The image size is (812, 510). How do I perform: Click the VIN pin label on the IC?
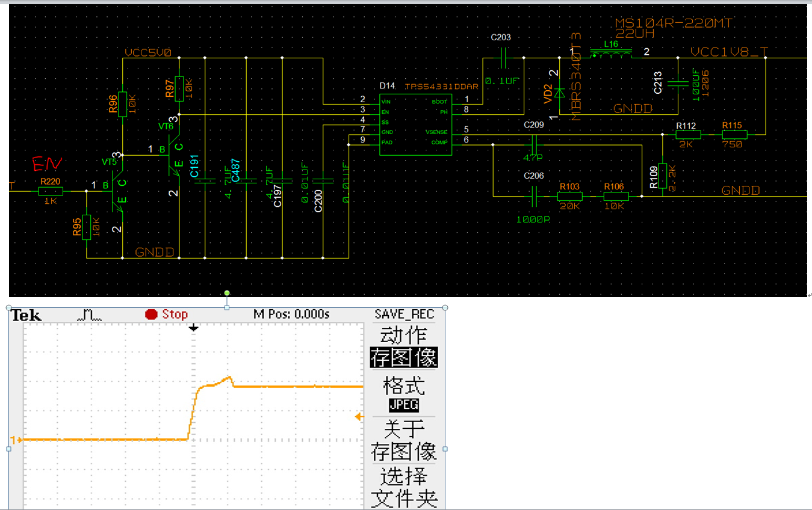coord(386,102)
